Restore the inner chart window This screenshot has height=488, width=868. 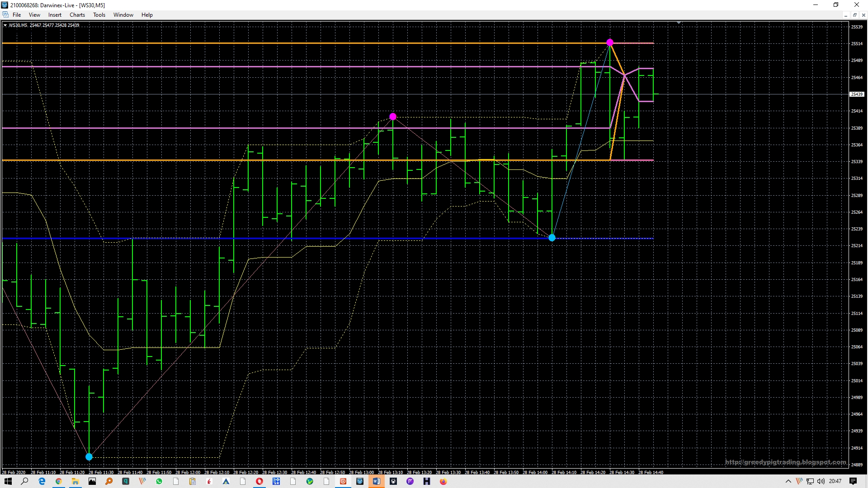[854, 15]
